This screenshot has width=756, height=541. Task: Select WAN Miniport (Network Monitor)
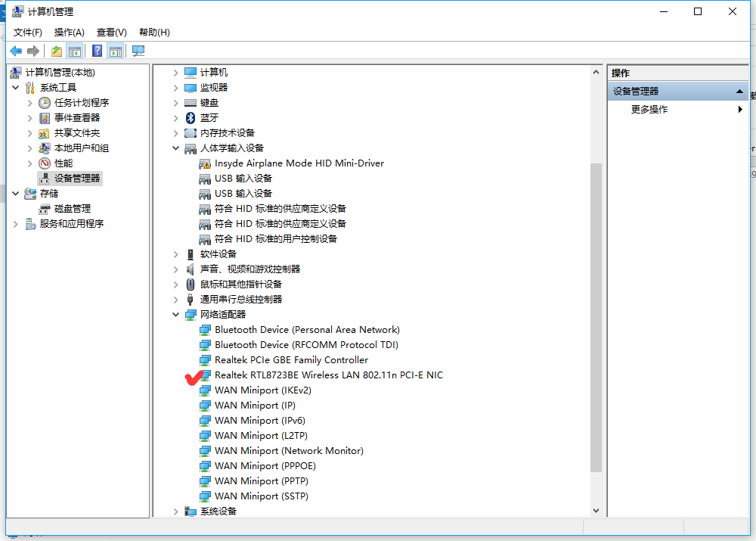pyautogui.click(x=289, y=451)
